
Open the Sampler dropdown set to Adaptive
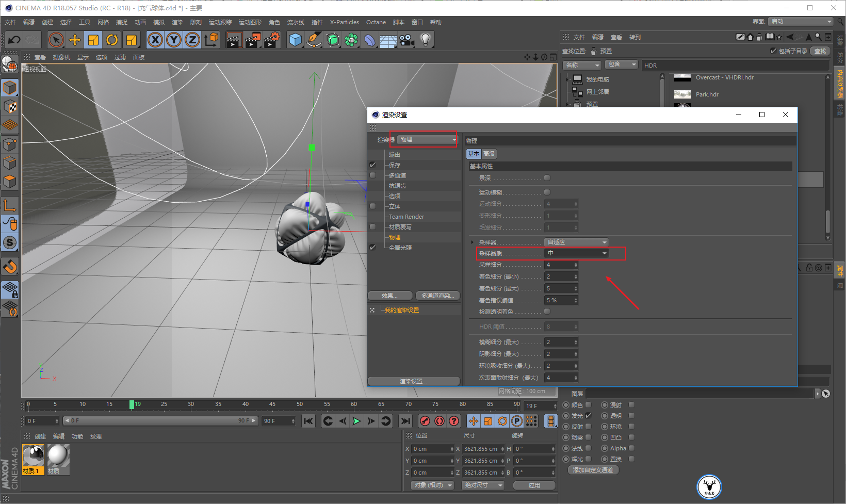tap(577, 242)
